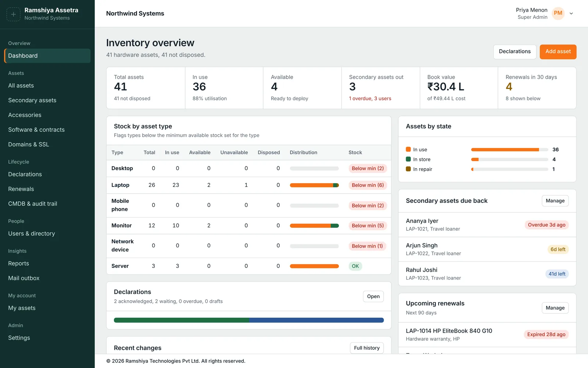Click the Declarations progress bar
Image resolution: width=588 pixels, height=368 pixels.
(249, 320)
